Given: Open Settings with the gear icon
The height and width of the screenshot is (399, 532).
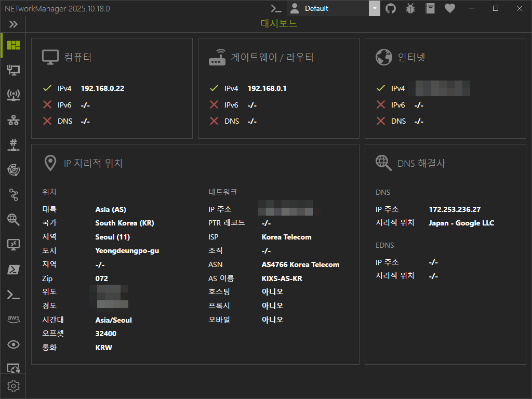Looking at the screenshot, I should tap(13, 386).
